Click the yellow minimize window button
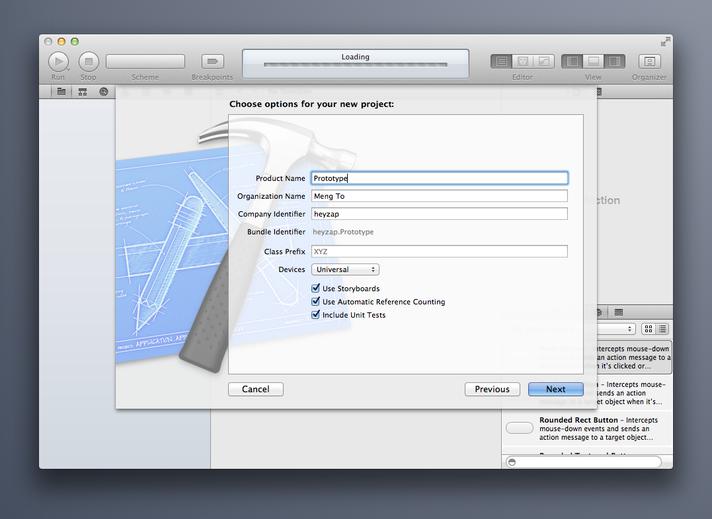This screenshot has width=712, height=519. coord(61,42)
